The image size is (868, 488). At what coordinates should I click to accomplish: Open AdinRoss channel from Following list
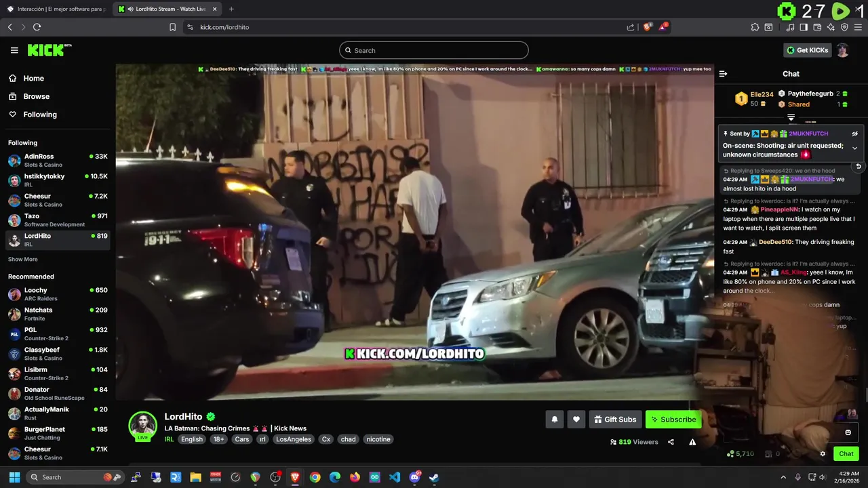[x=58, y=160]
